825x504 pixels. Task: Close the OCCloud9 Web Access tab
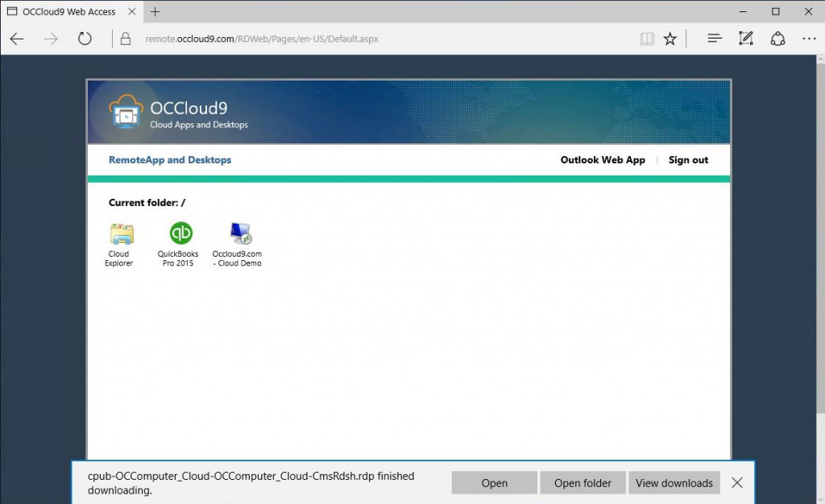tap(132, 11)
